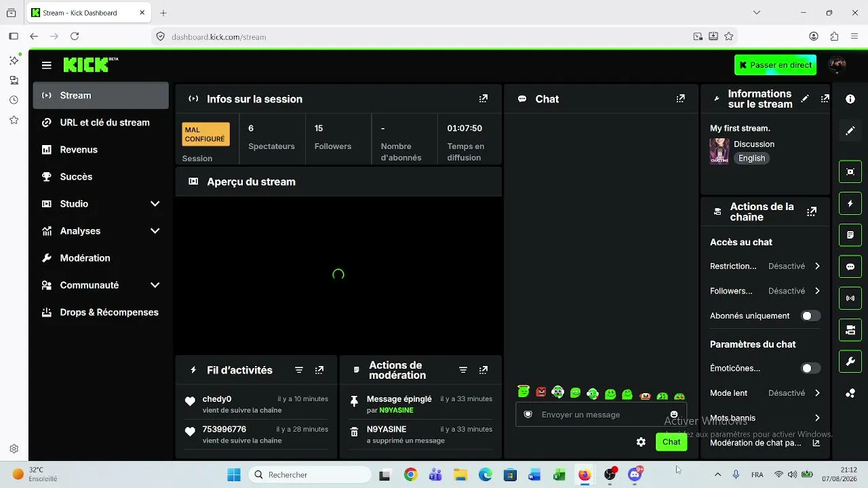Edit stream info with the panel pencil icon
The image size is (868, 488).
pos(805,99)
